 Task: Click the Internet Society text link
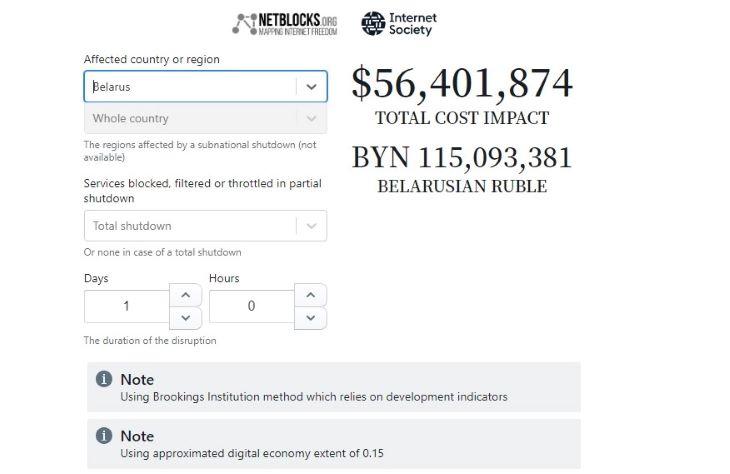(413, 24)
